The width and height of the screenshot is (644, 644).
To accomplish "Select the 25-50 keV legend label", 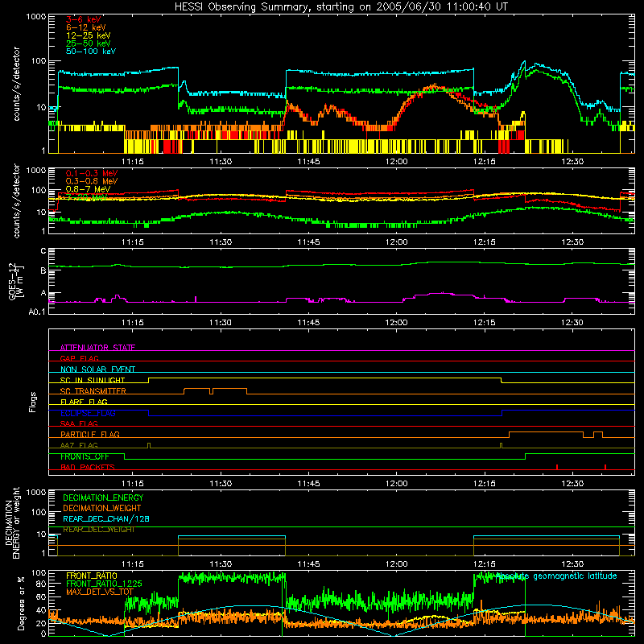I will (89, 43).
